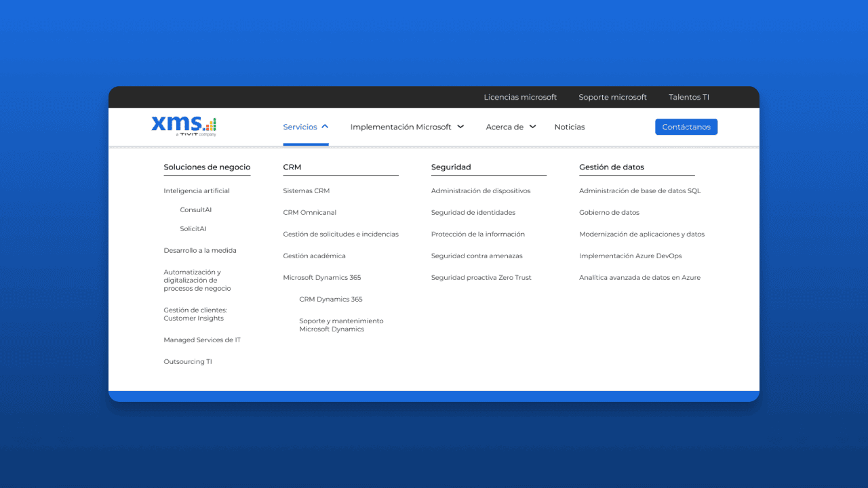
Task: Select Desarrollo a la medida
Action: (200, 250)
